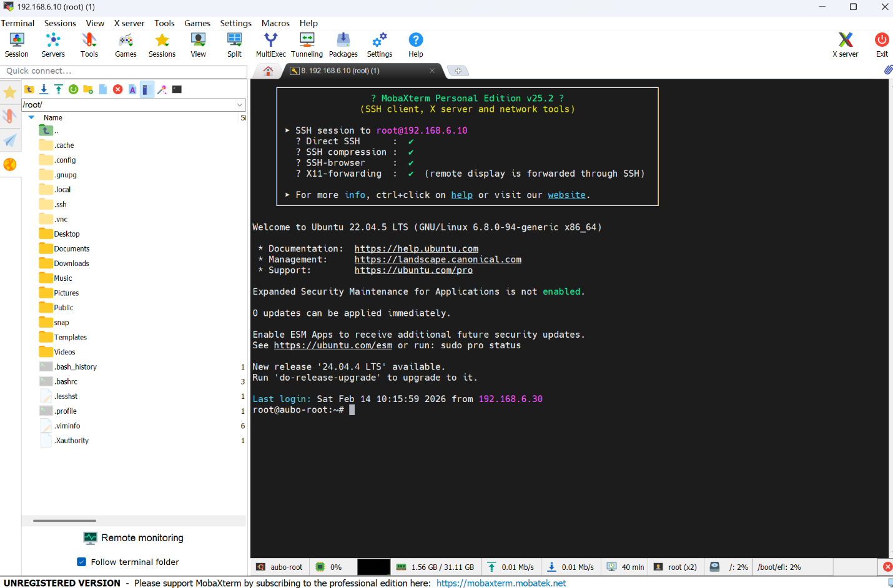The height and width of the screenshot is (588, 893).
Task: Click https://help.ubuntu.com link
Action: (417, 248)
